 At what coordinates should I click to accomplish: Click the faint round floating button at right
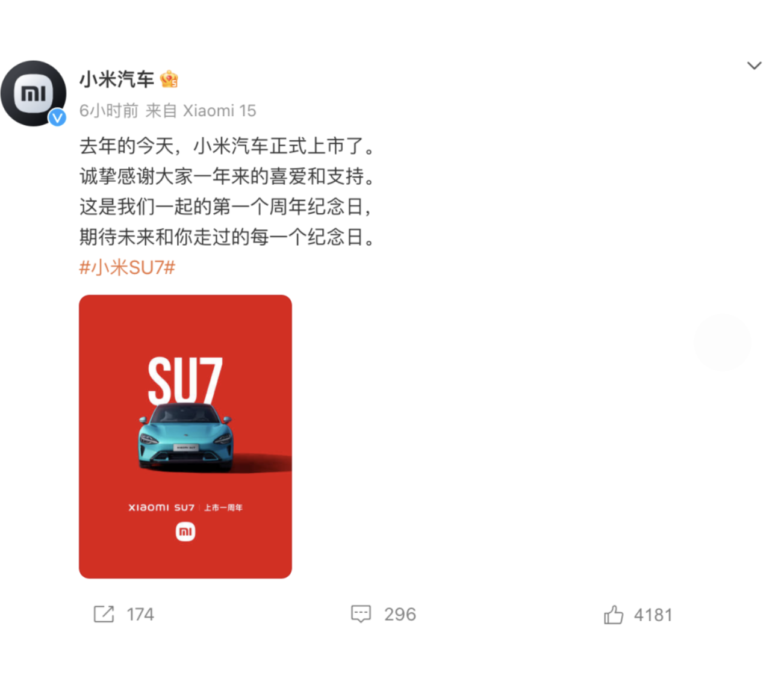pyautogui.click(x=722, y=342)
